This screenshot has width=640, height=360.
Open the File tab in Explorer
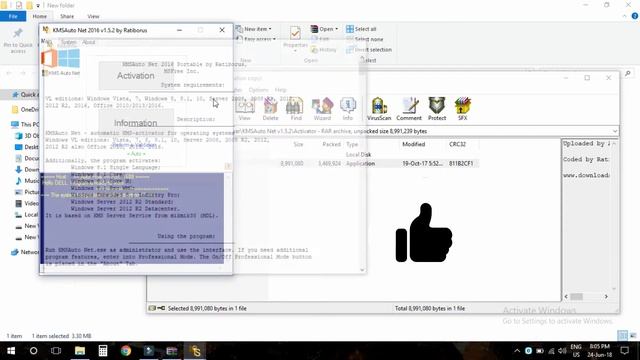[x=13, y=16]
